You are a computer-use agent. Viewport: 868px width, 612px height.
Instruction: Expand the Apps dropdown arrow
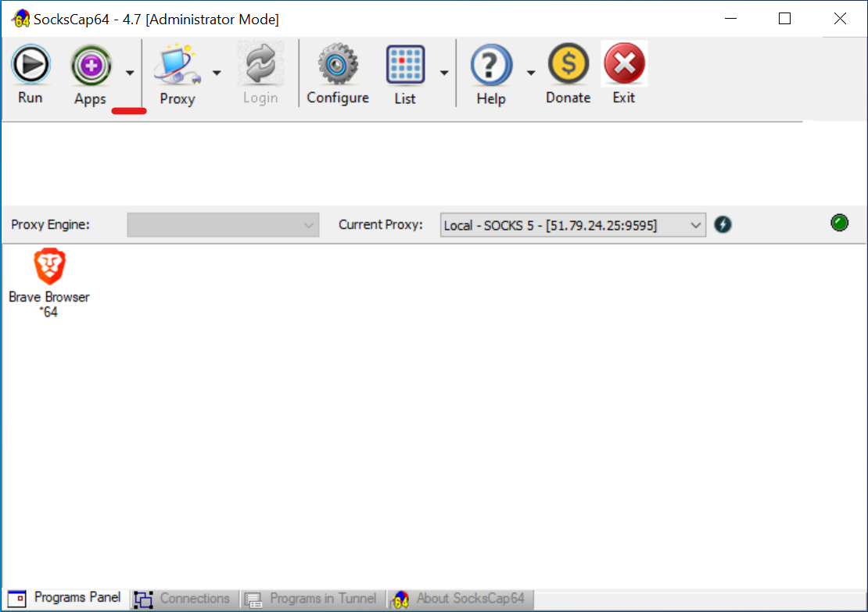pos(130,73)
